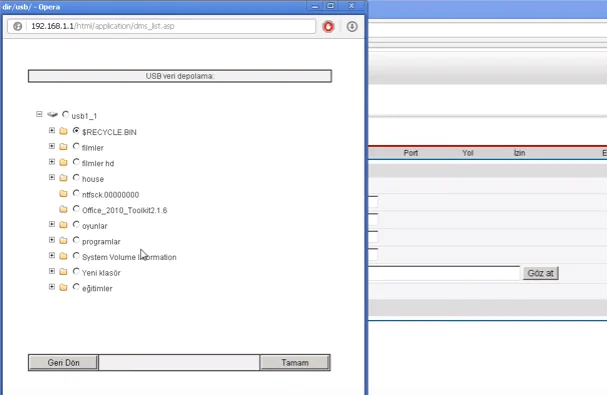This screenshot has width=607, height=395.
Task: Select the ntfsck.00000000 radio button
Action: click(x=76, y=193)
